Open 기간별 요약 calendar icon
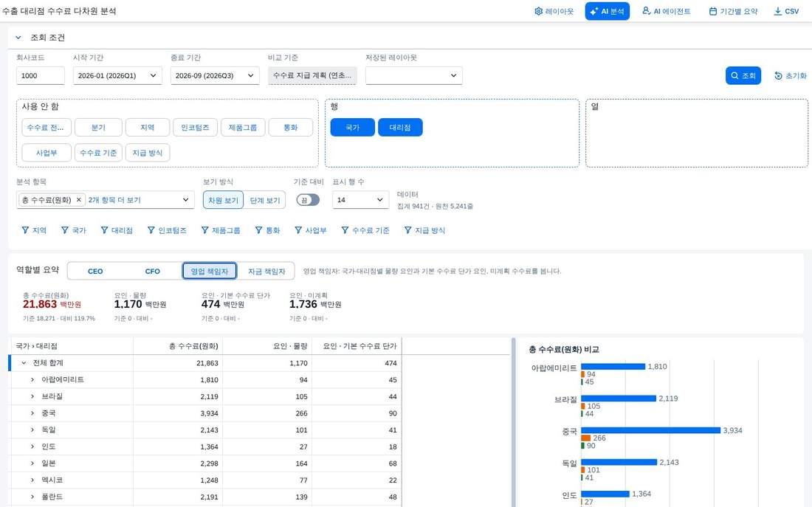Screen dimensions: 812x507 [712, 11]
